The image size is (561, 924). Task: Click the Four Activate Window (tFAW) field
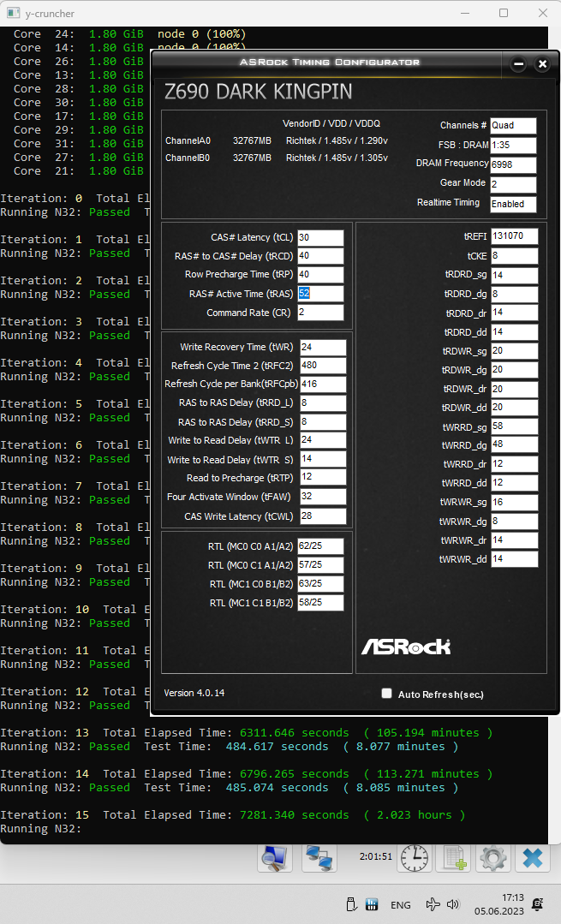[323, 497]
